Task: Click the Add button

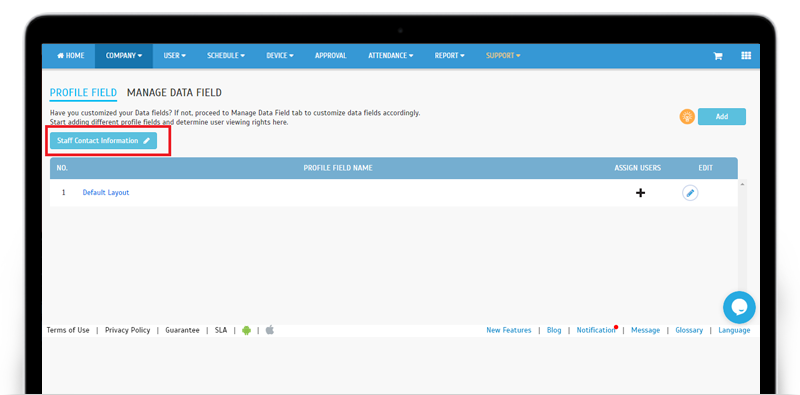Action: click(721, 116)
